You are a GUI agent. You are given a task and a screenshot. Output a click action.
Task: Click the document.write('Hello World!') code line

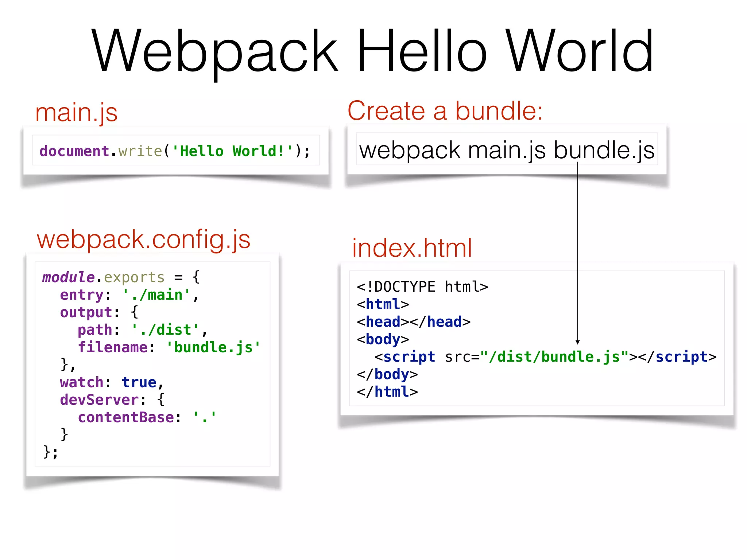pyautogui.click(x=175, y=151)
